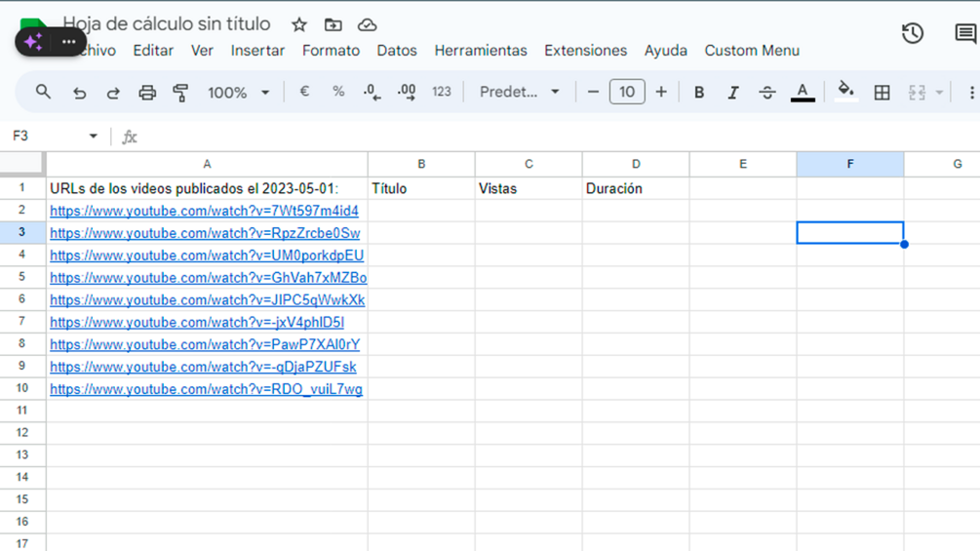Select the Duración cell in D1
The image size is (980, 551).
pyautogui.click(x=636, y=188)
